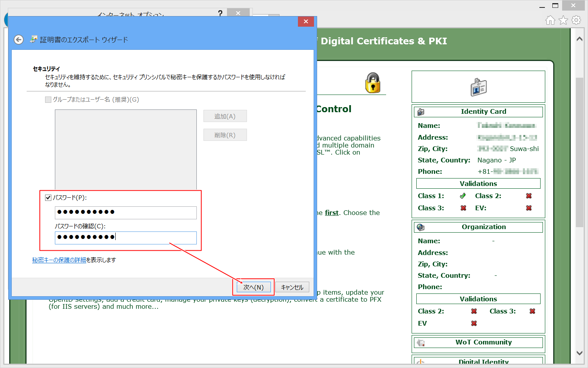Screen dimensions: 588x368
Task: Click the WoT Community header icon
Action: tap(421, 342)
